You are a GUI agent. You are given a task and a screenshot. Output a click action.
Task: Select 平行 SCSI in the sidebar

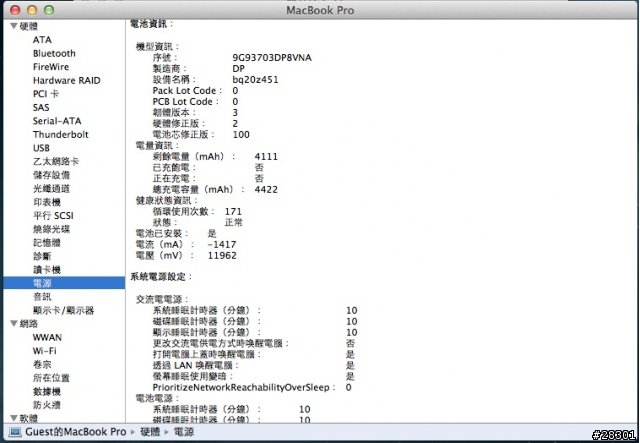(x=53, y=216)
